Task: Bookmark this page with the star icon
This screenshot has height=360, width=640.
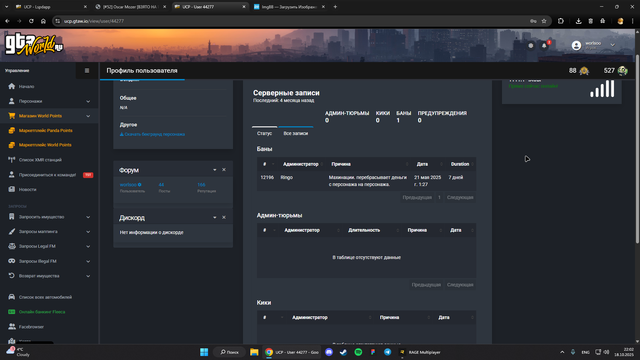Action: pyautogui.click(x=544, y=21)
